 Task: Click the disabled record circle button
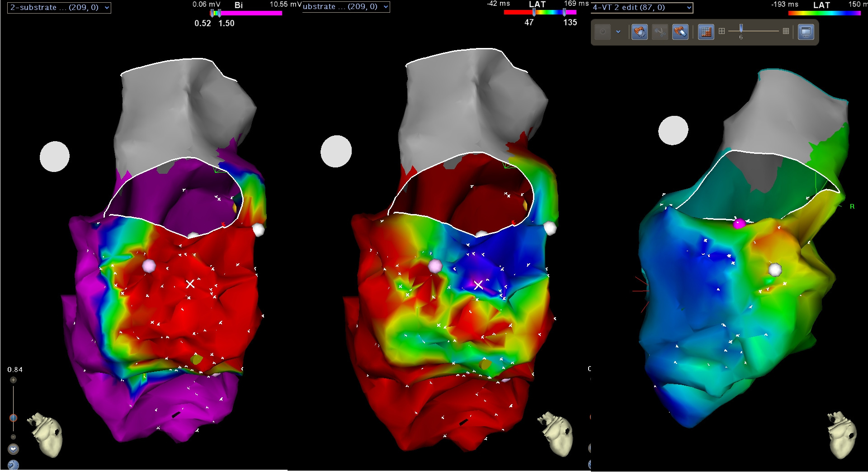[603, 32]
